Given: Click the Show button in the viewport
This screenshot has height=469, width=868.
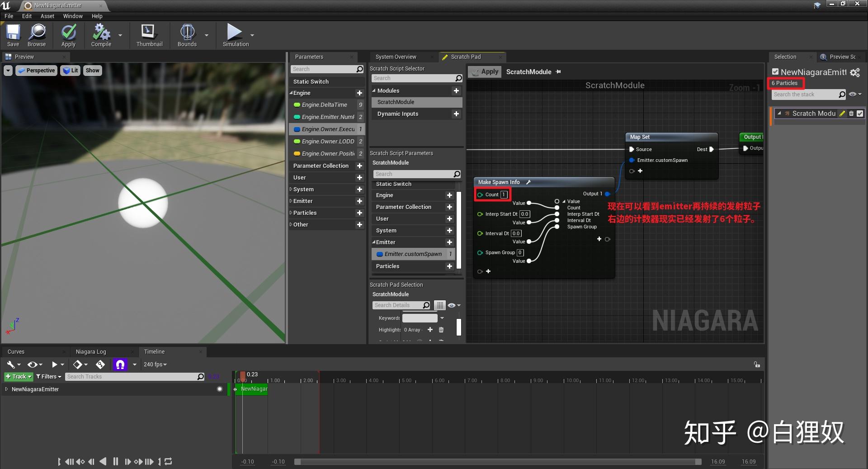Looking at the screenshot, I should click(92, 70).
